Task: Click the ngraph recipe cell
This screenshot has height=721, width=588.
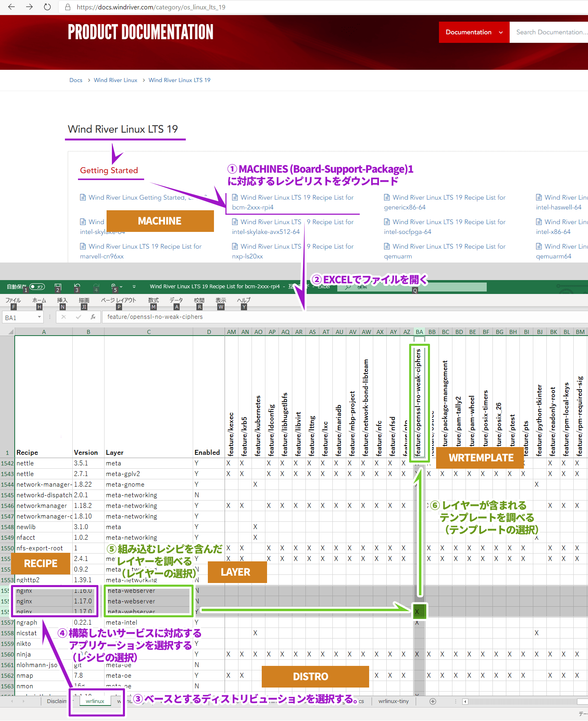Action: pos(44,623)
